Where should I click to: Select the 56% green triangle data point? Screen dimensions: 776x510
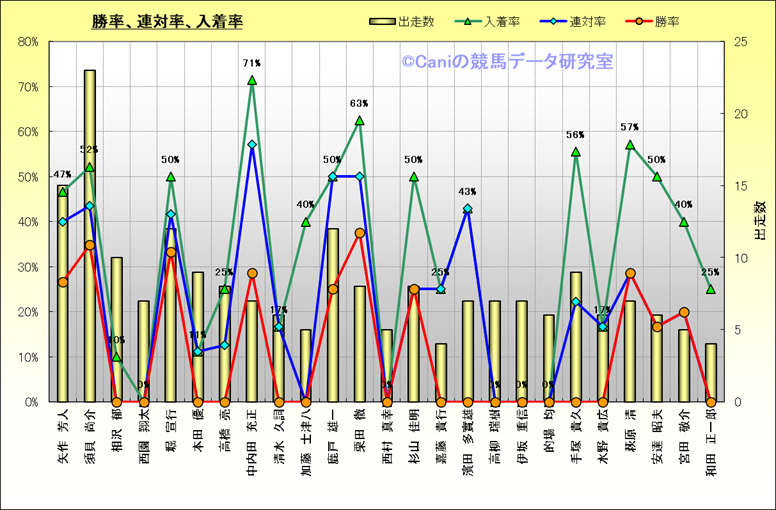(576, 152)
